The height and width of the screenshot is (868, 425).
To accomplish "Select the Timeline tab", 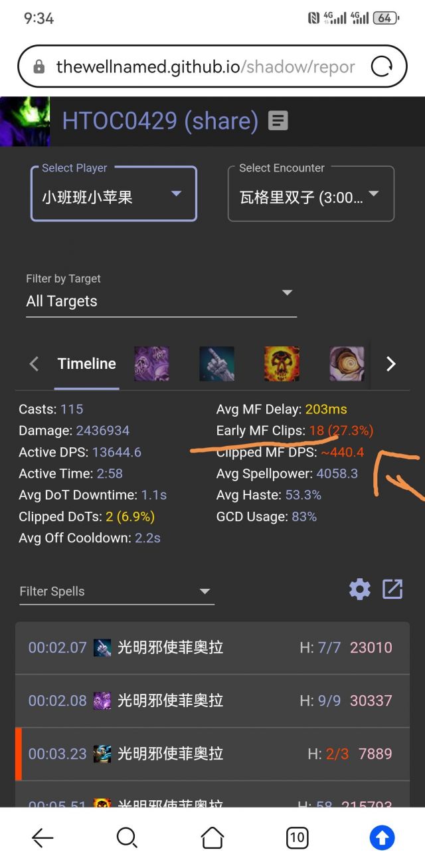I will click(x=87, y=364).
